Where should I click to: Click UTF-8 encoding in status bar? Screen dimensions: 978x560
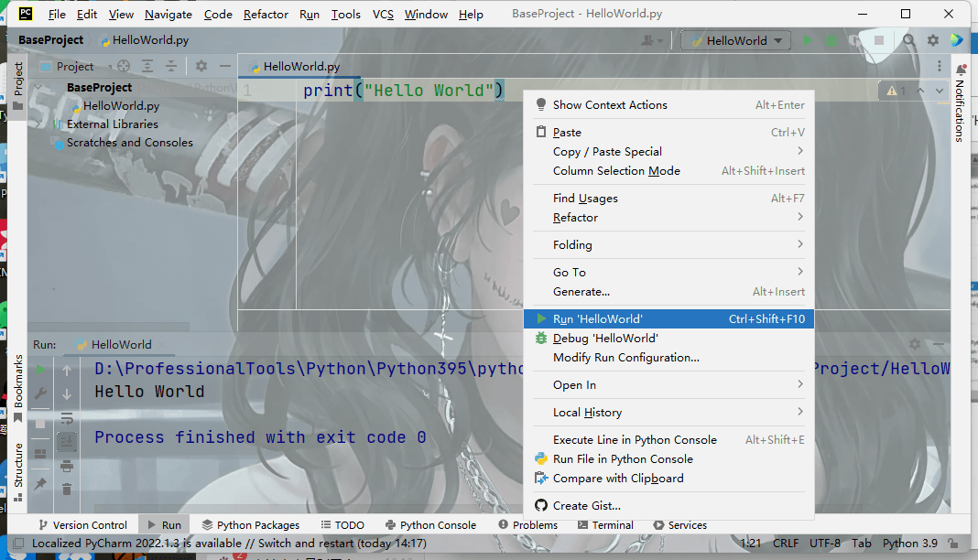(824, 544)
